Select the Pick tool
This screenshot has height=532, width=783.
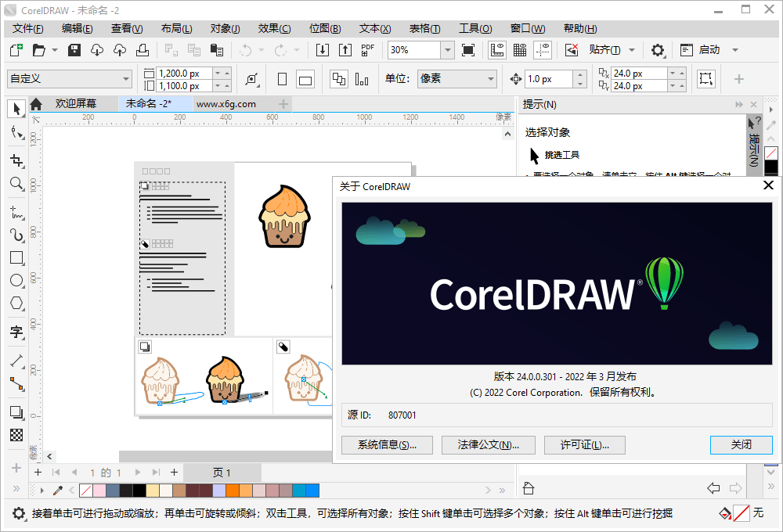pos(16,109)
